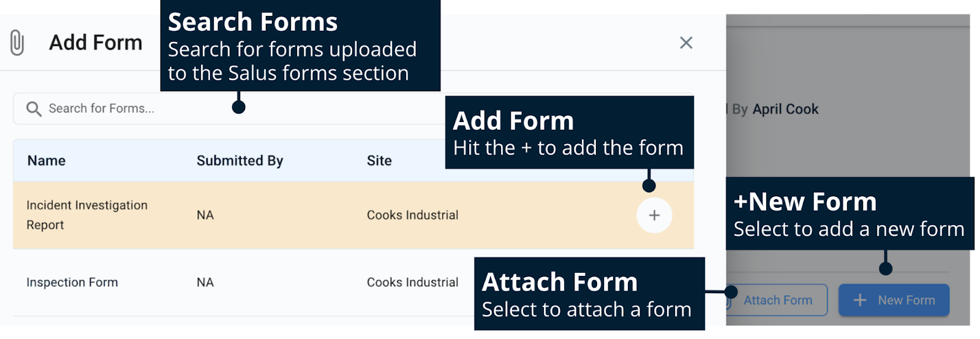980x339 pixels.
Task: Add the Incident Investigation Report with plus
Action: (x=654, y=215)
